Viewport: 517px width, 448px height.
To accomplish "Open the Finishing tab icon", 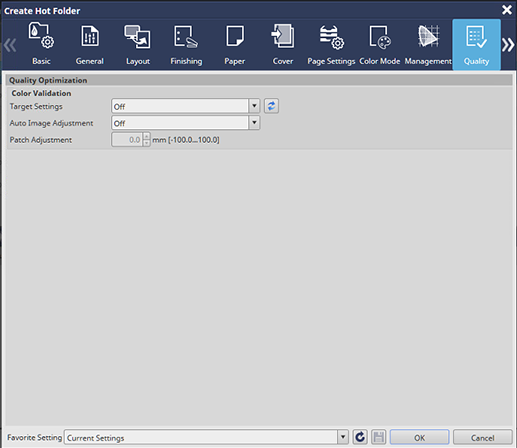I will pos(186,36).
